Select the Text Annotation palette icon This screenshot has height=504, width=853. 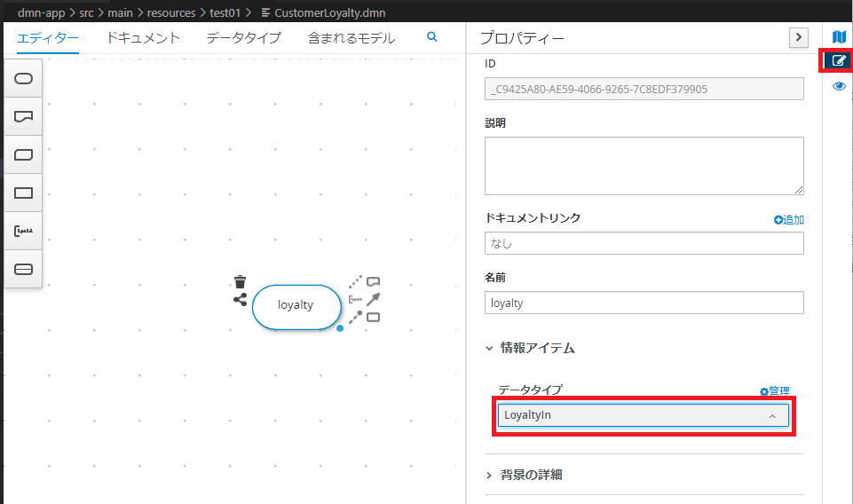tap(23, 231)
